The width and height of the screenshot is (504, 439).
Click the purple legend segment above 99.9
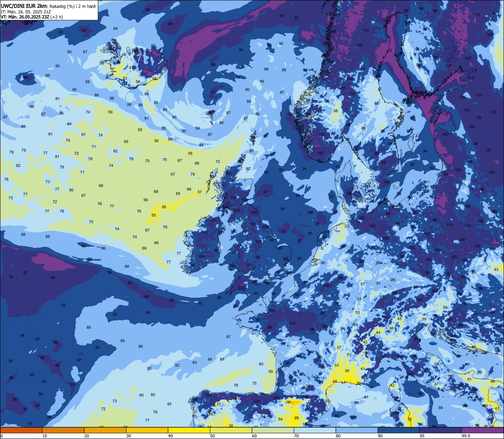tap(483, 430)
